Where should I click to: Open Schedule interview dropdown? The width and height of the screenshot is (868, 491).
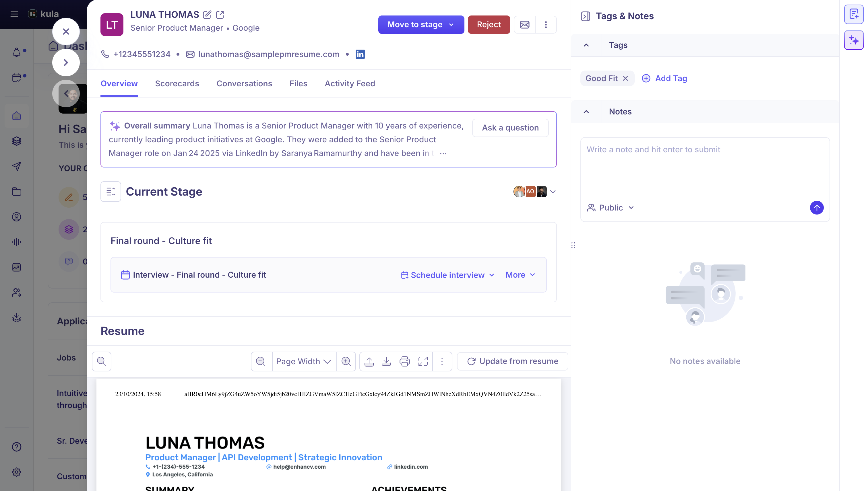(x=447, y=275)
